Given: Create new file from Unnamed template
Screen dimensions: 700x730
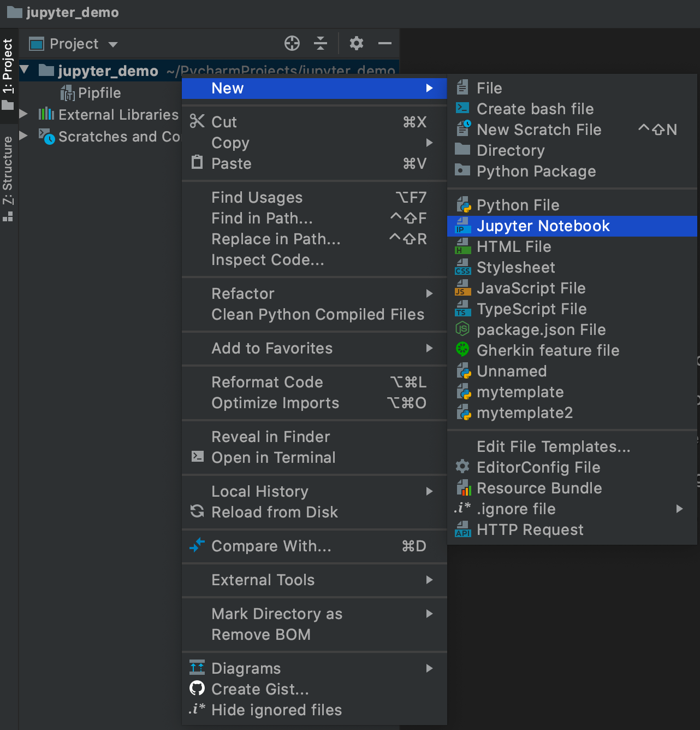Looking at the screenshot, I should 572,371.
